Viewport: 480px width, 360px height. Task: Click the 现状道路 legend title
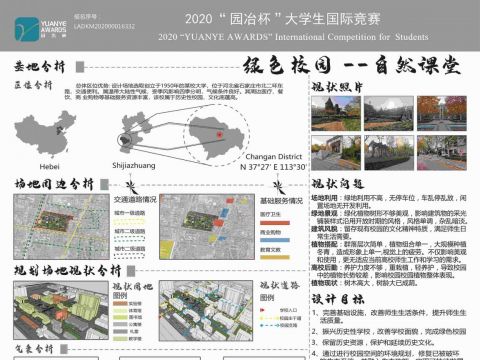click(x=280, y=285)
